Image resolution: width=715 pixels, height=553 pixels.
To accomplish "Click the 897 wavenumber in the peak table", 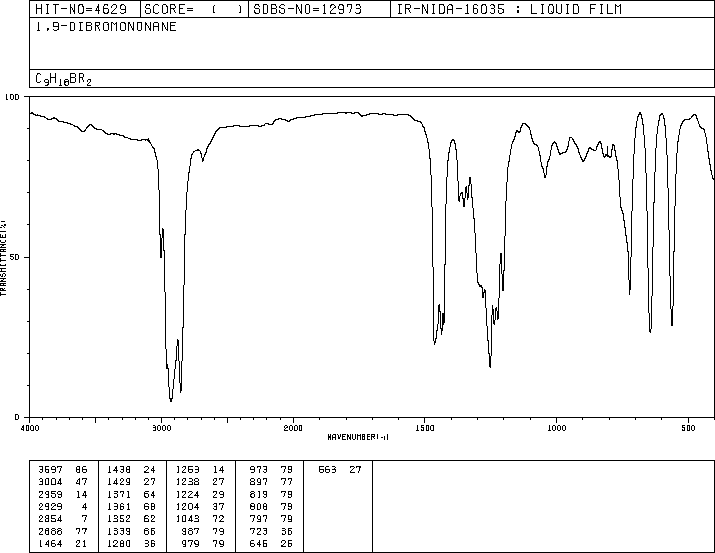I will click(259, 482).
